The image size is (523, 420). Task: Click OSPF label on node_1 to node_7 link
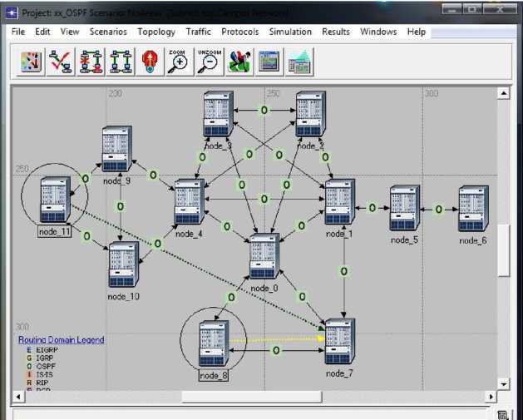click(x=344, y=272)
